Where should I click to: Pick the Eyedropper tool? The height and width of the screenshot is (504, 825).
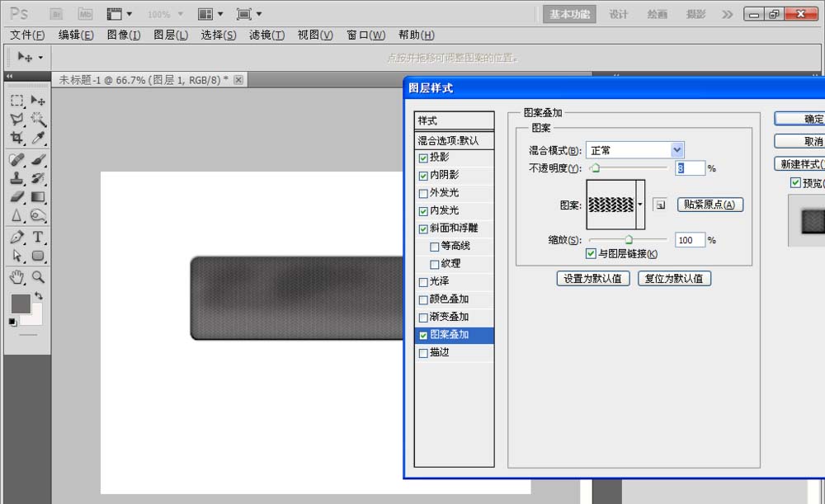click(38, 139)
